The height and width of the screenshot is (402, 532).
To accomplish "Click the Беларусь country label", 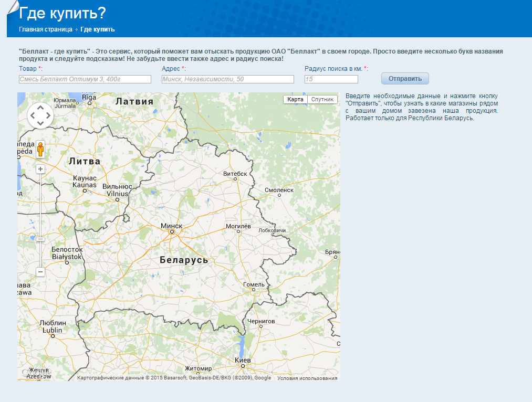I will (x=184, y=260).
